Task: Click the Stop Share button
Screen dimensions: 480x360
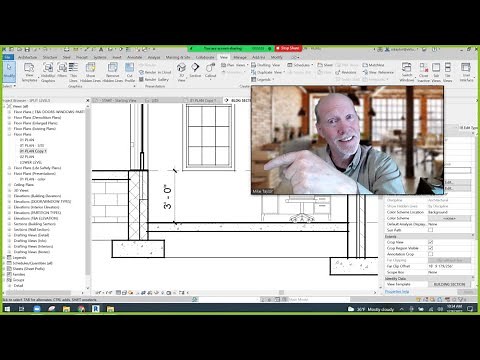Action: [x=288, y=48]
